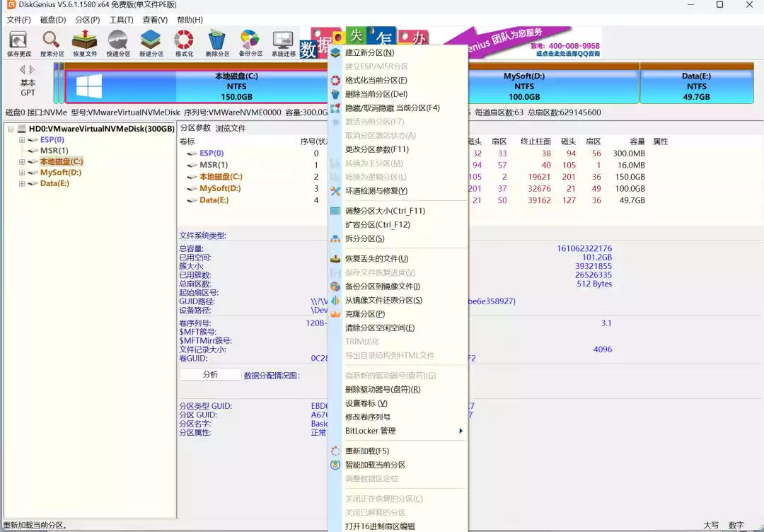The image size is (764, 532).
Task: Open the 工具(T) menu
Action: 120,21
